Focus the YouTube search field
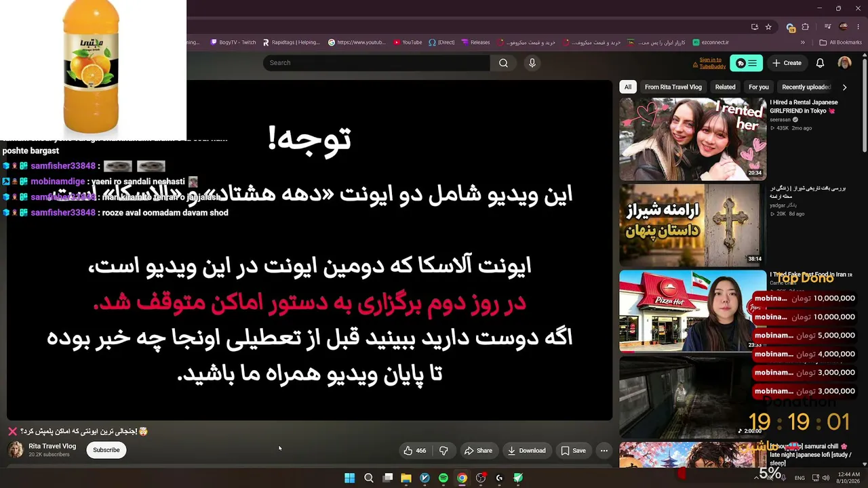 [376, 63]
